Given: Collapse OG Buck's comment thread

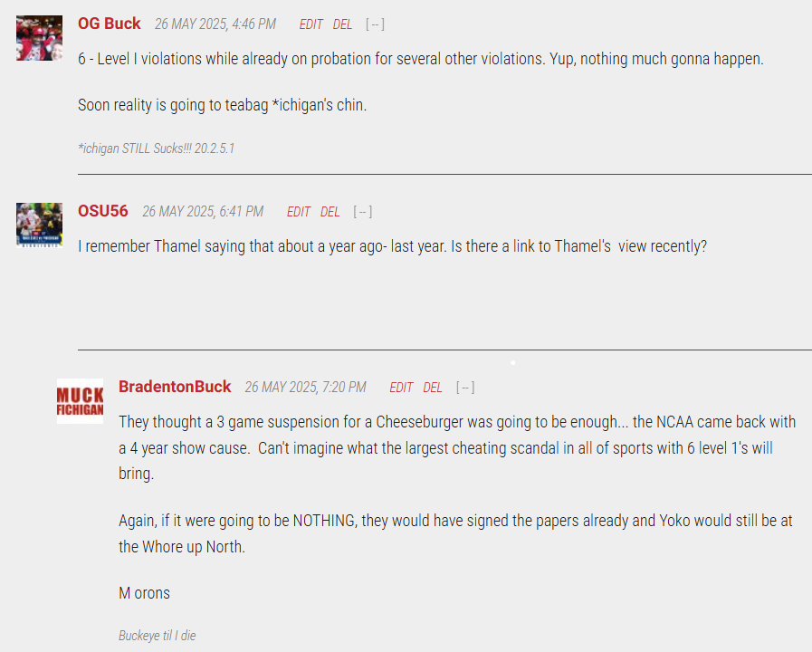Looking at the screenshot, I should 375,24.
